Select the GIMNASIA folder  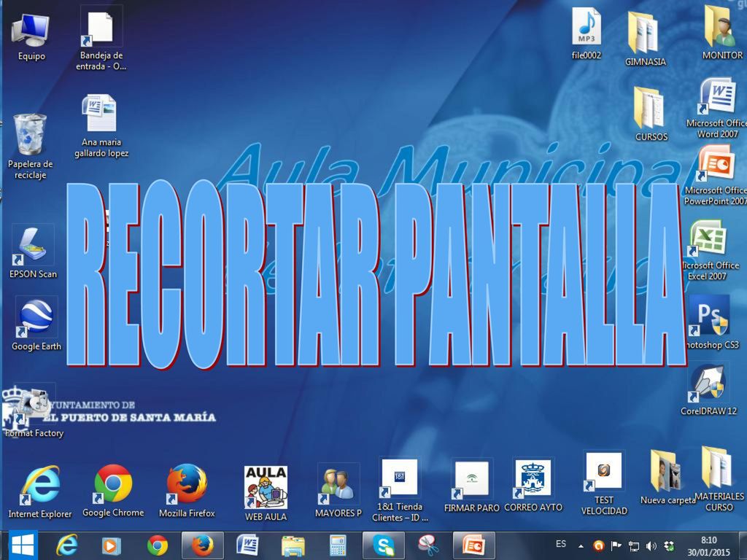point(645,39)
